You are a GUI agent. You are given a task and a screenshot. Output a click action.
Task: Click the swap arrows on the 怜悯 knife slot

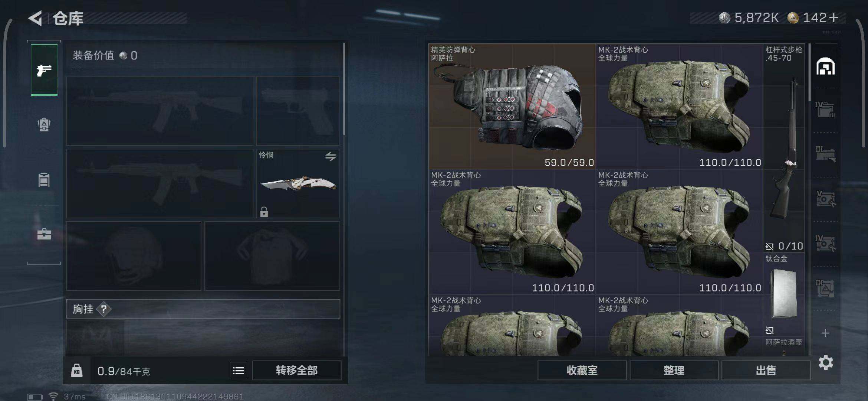(331, 156)
